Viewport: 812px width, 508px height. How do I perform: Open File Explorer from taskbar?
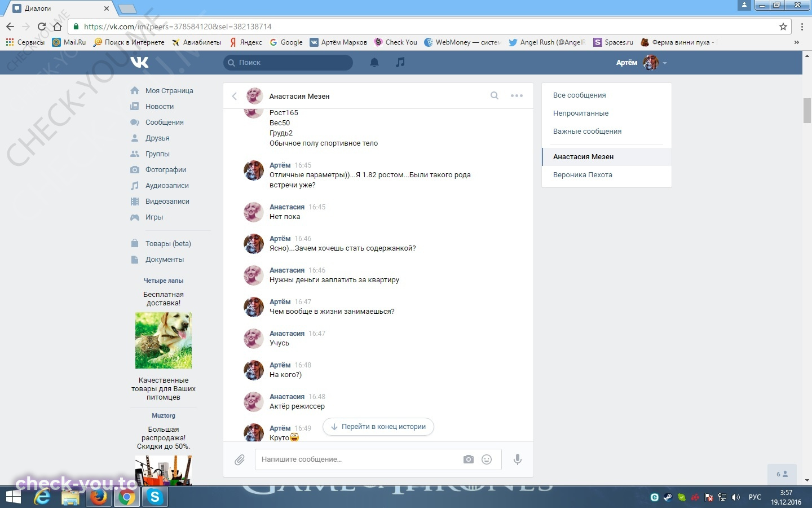(x=70, y=497)
